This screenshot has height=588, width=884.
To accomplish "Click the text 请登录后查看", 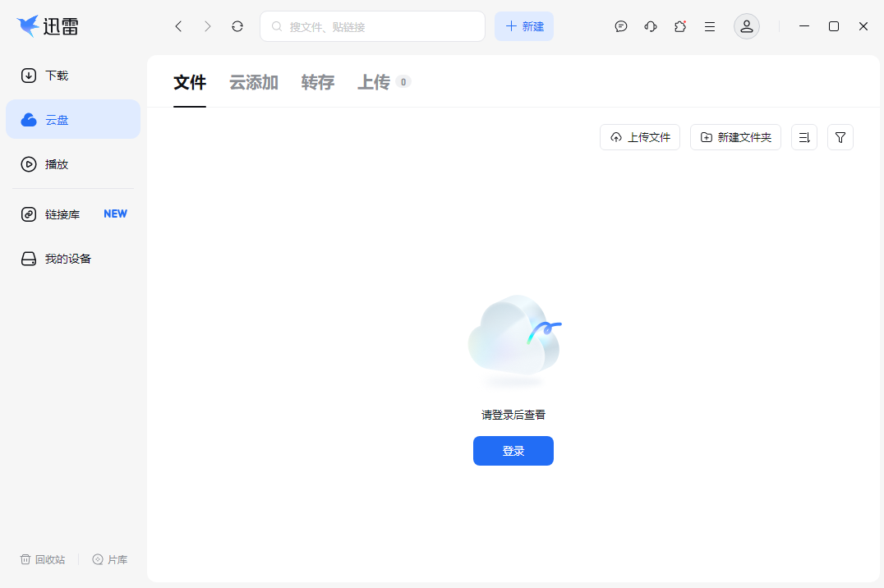I will (513, 415).
